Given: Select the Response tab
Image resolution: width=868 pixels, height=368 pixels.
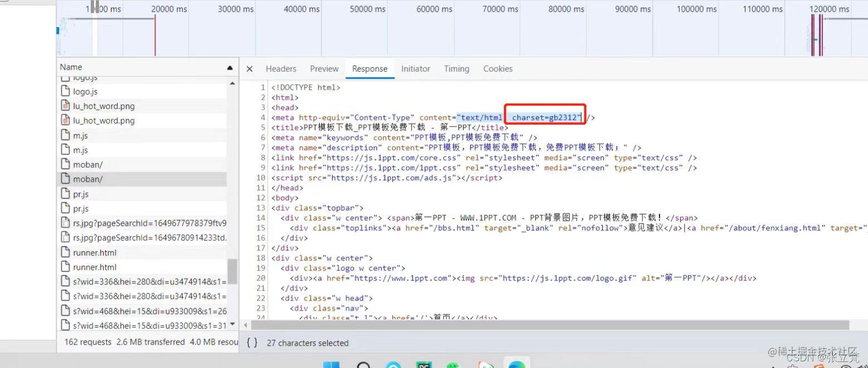Looking at the screenshot, I should [369, 69].
